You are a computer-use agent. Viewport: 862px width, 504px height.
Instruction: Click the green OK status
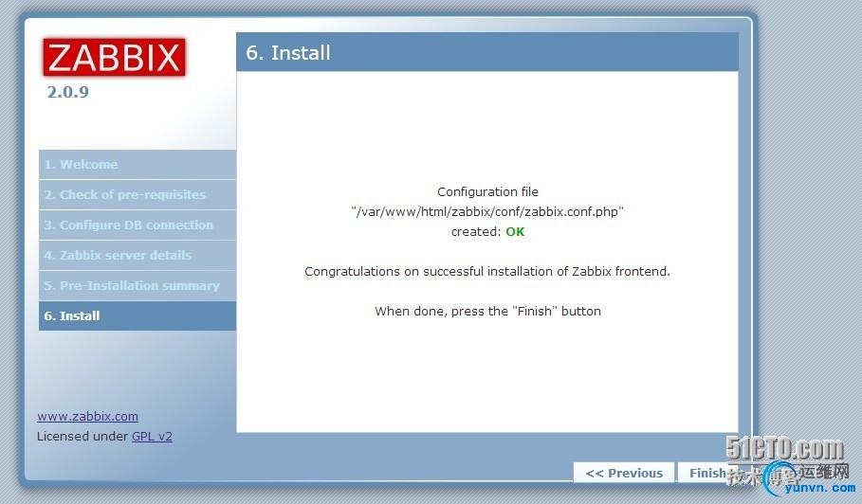[x=515, y=232]
